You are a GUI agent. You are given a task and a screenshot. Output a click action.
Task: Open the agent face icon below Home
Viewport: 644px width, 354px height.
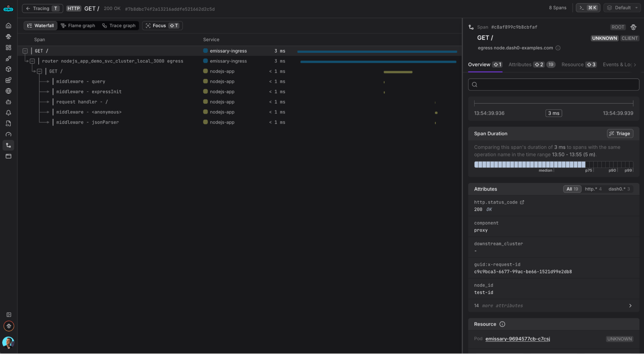click(9, 36)
